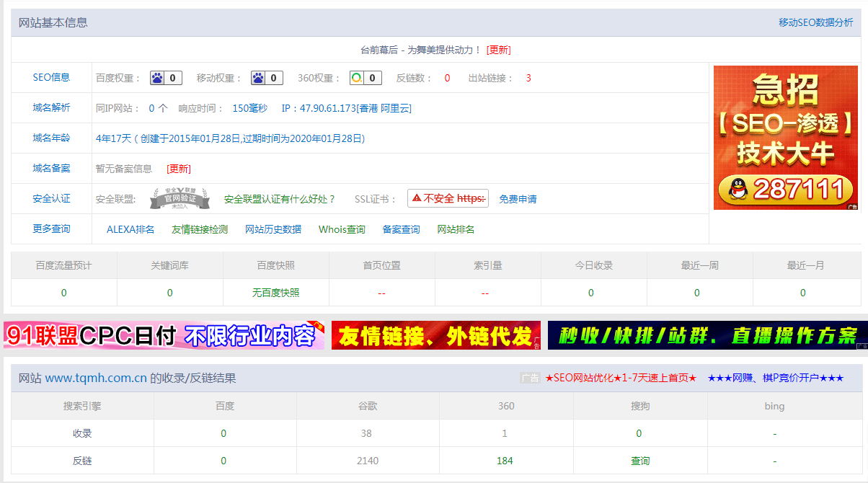Open 移动SEO数据分析 link
The height and width of the screenshot is (483, 868).
tap(815, 22)
